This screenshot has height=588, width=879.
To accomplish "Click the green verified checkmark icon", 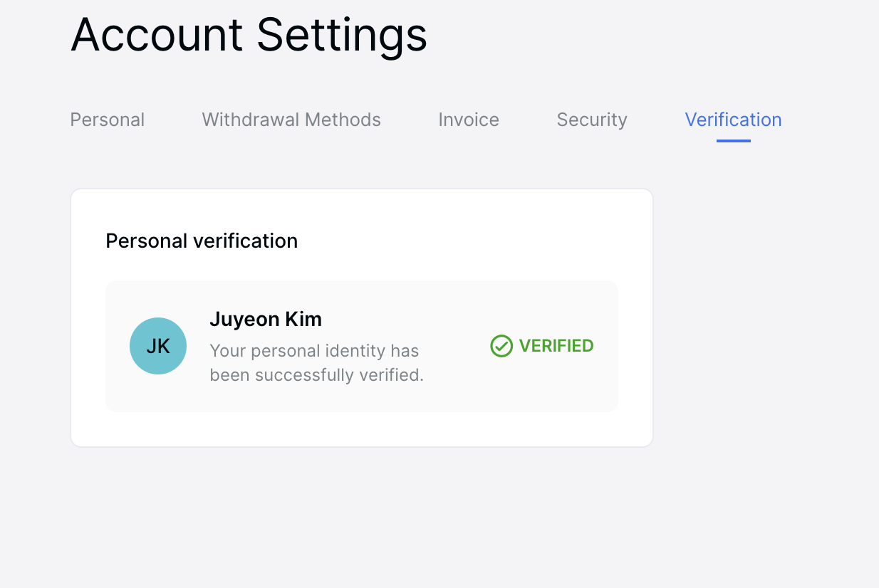I will point(501,346).
